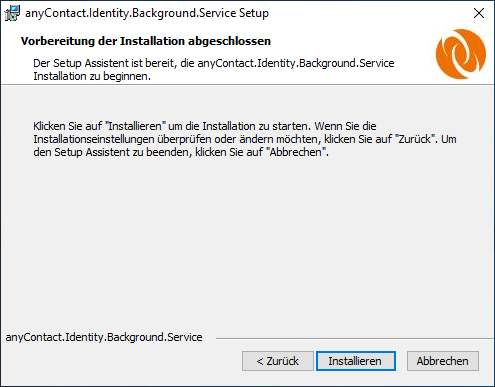Click the 'Der Setup Assistent ist bereit' subtitle
Image resolution: width=495 pixels, height=387 pixels.
[214, 63]
